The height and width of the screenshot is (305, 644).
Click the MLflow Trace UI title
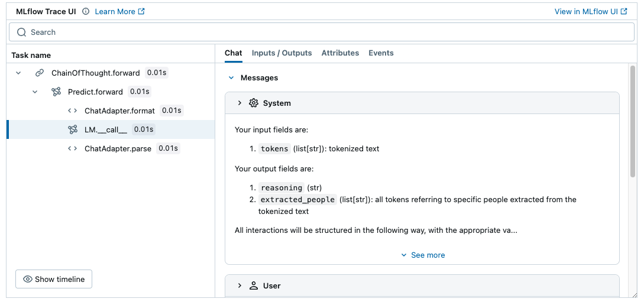click(46, 11)
